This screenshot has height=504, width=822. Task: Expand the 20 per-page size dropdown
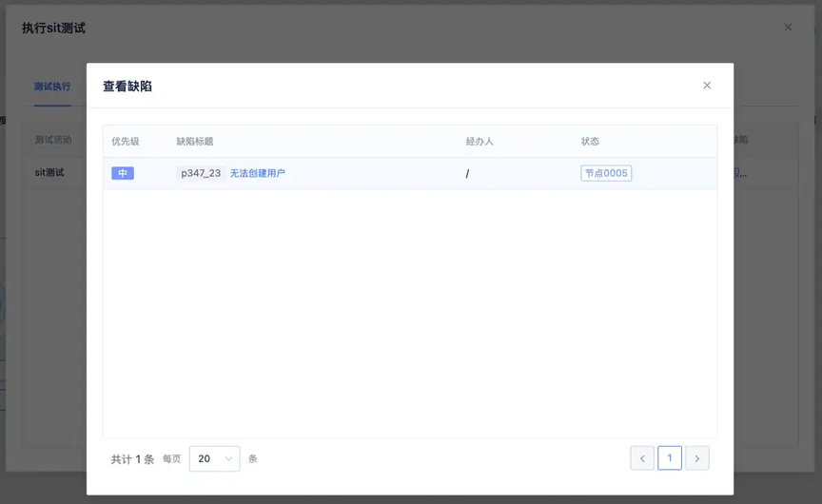[x=215, y=458]
